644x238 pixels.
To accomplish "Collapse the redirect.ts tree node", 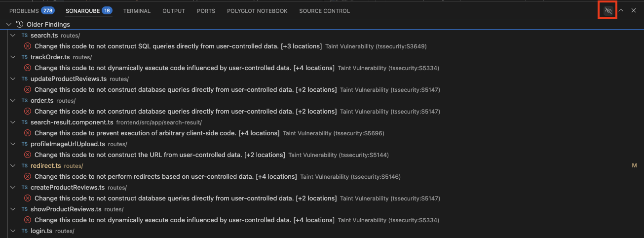I will pos(13,166).
